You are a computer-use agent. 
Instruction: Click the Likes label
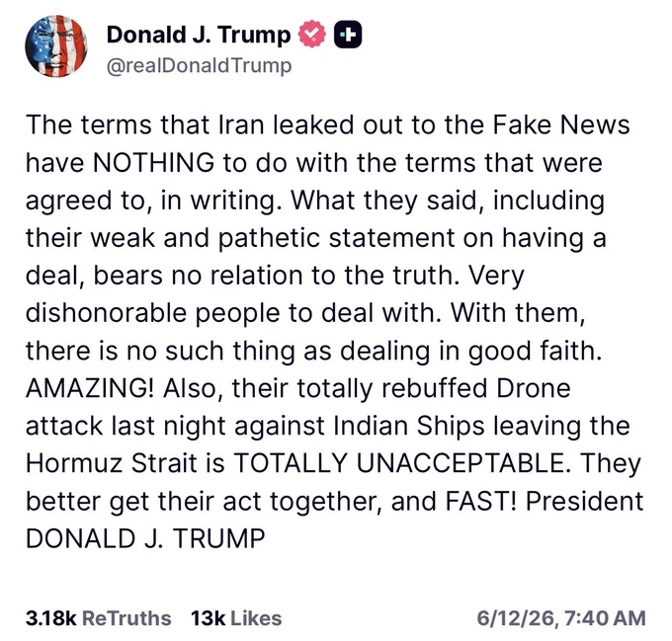coord(256,618)
